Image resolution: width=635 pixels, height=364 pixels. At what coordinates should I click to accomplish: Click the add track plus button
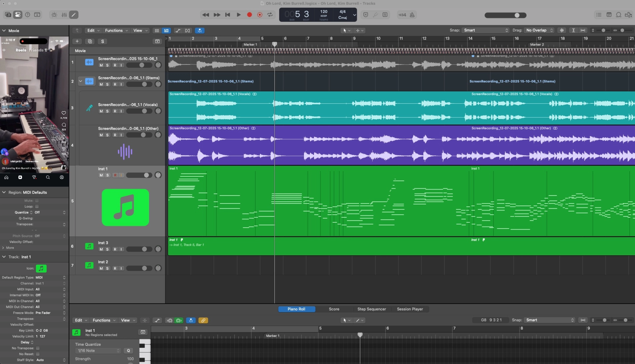[x=77, y=41]
